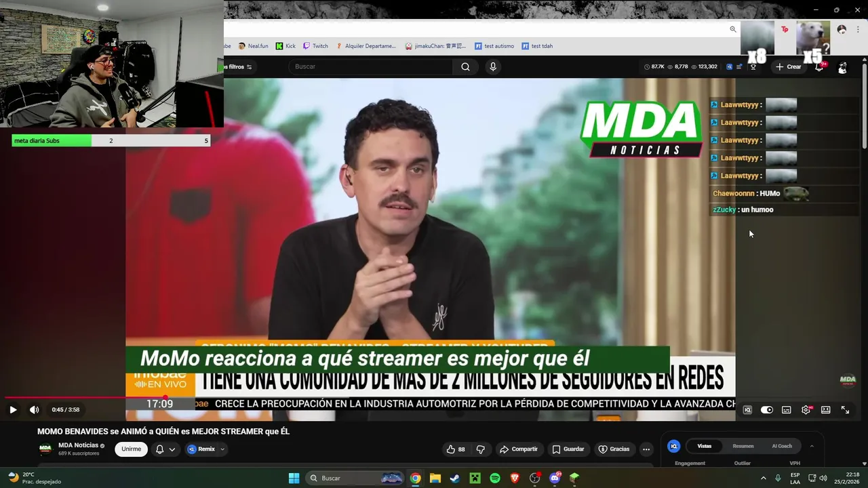The width and height of the screenshot is (868, 488).
Task: Open Discord from the taskbar
Action: 555,478
